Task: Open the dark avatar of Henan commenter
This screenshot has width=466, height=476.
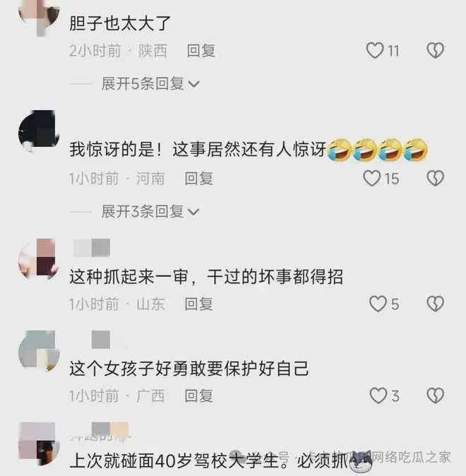Action: click(39, 131)
